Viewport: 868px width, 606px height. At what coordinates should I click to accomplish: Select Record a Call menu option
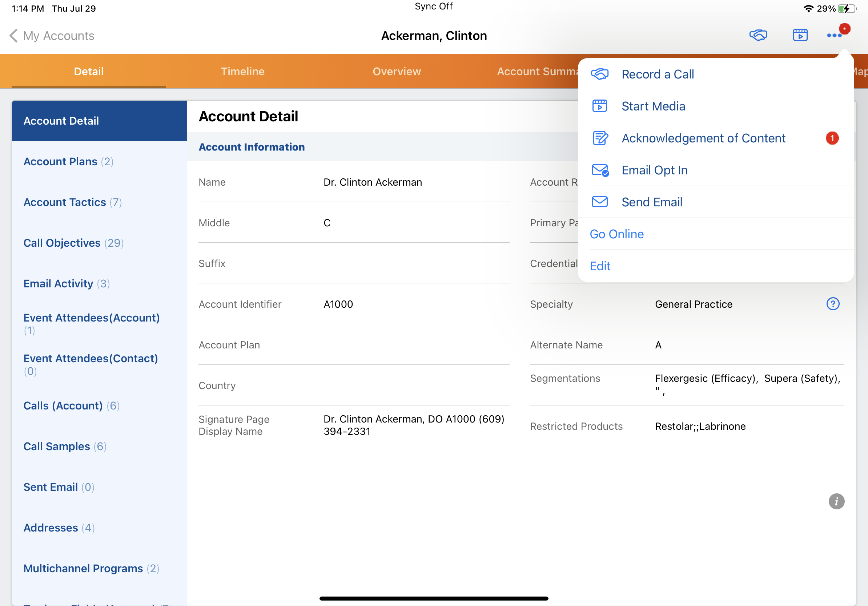click(658, 74)
